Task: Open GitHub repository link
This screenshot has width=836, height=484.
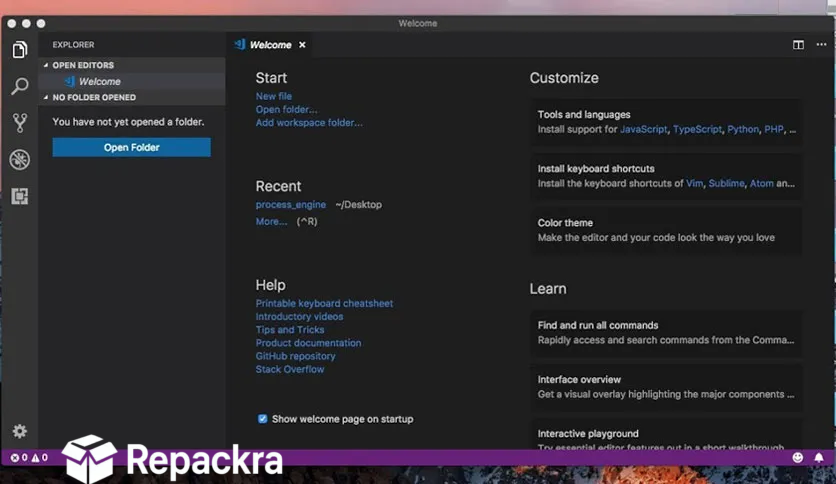Action: point(295,356)
